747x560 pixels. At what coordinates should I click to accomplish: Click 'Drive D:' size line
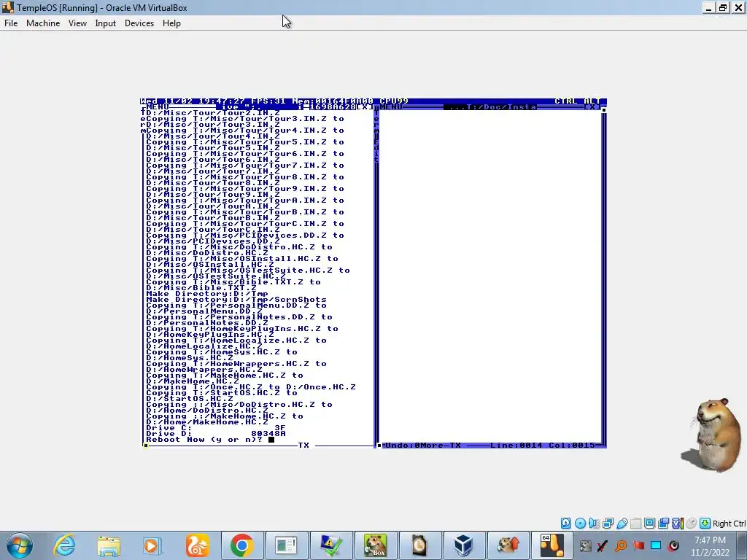click(216, 434)
